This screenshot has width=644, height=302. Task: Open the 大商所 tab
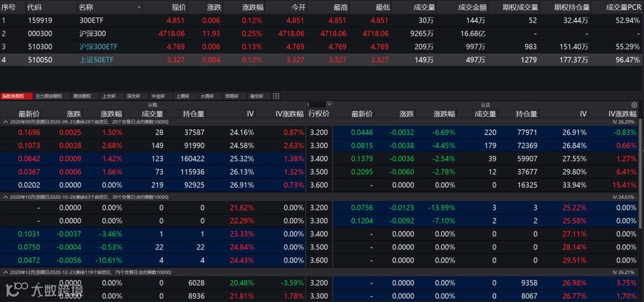207,96
